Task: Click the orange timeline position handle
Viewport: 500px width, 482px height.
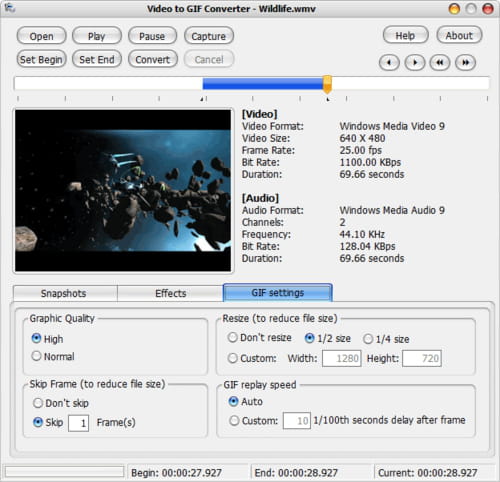Action: [327, 84]
